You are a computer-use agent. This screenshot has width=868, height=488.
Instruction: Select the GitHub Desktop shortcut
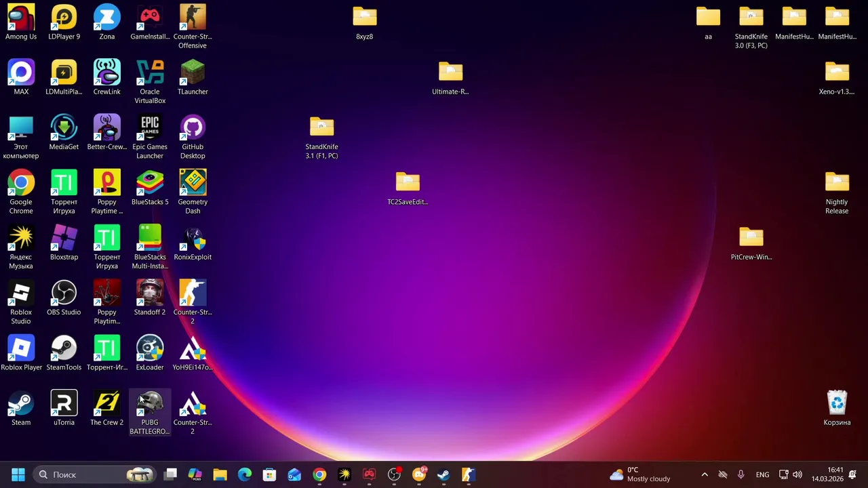[193, 138]
